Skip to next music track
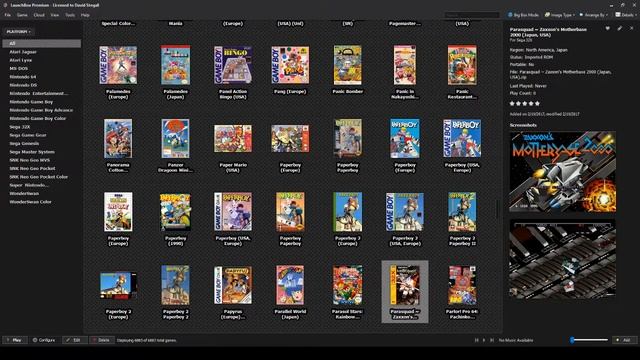640x360 pixels. pyautogui.click(x=492, y=340)
